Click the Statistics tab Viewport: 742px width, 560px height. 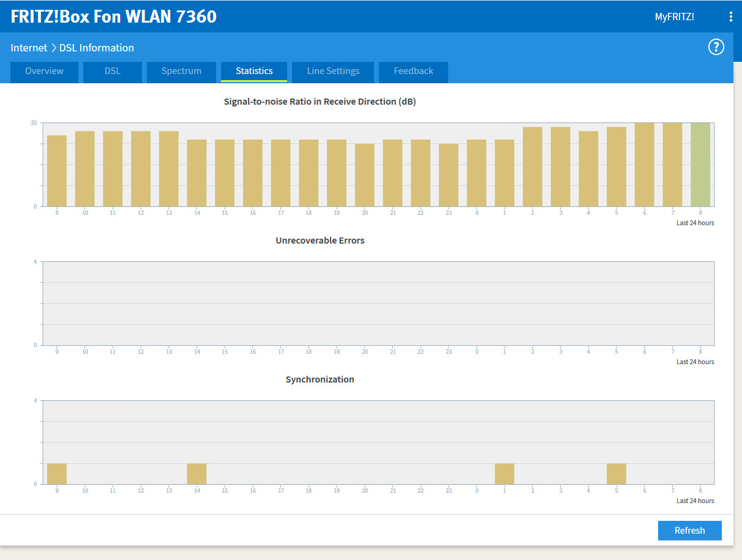point(254,71)
